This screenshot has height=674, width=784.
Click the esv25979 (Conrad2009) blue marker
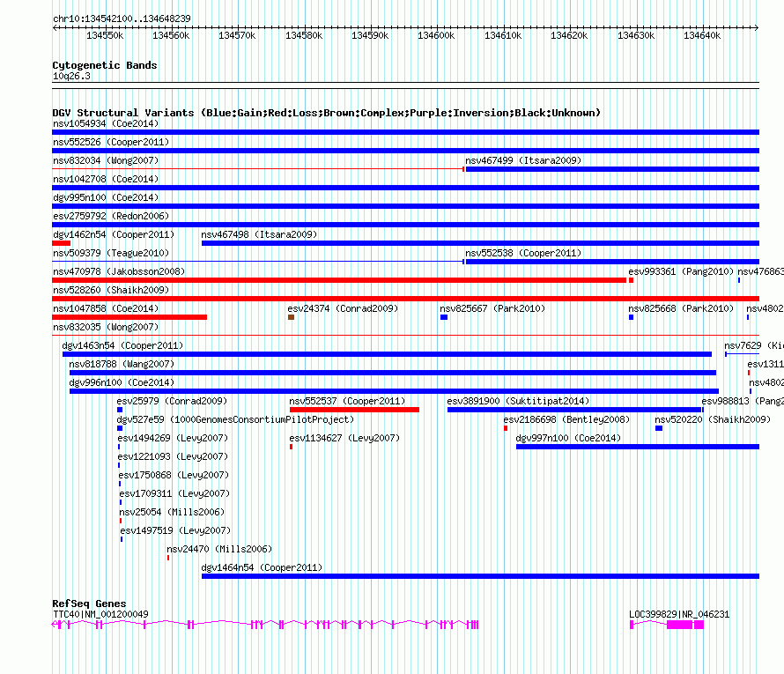pos(120,410)
